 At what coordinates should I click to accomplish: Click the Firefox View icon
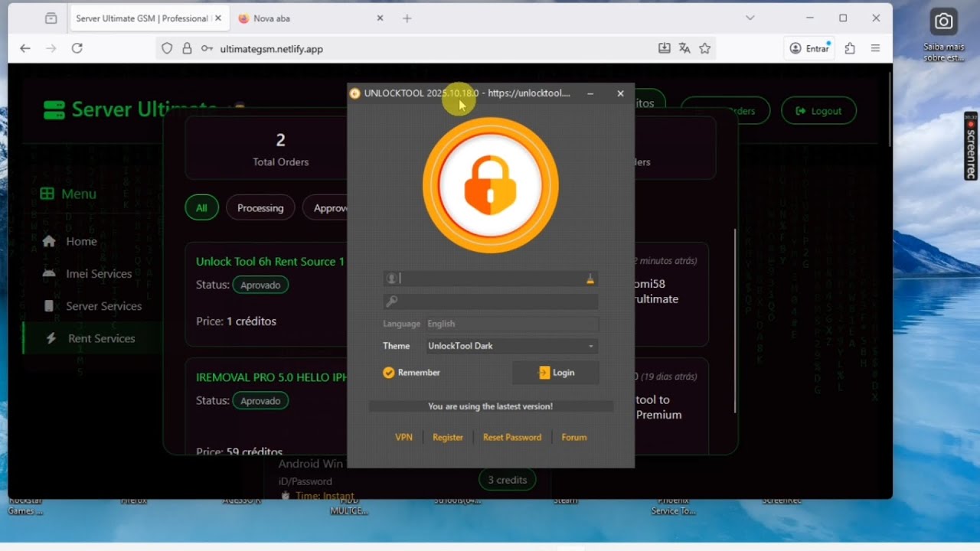(51, 18)
